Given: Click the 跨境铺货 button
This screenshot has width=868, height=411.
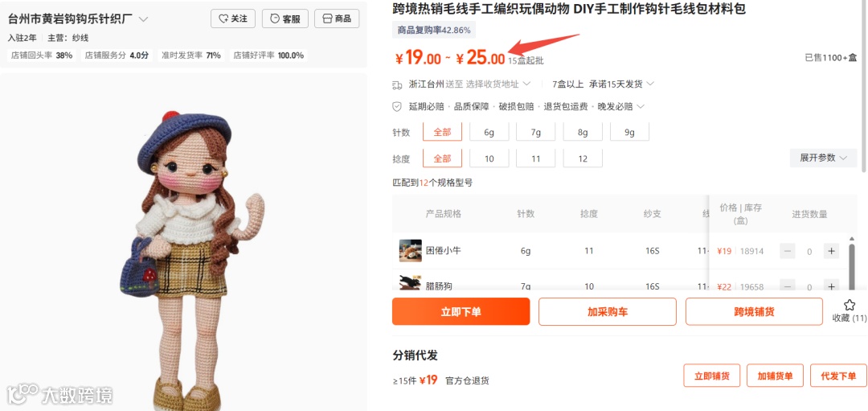Looking at the screenshot, I should 754,312.
